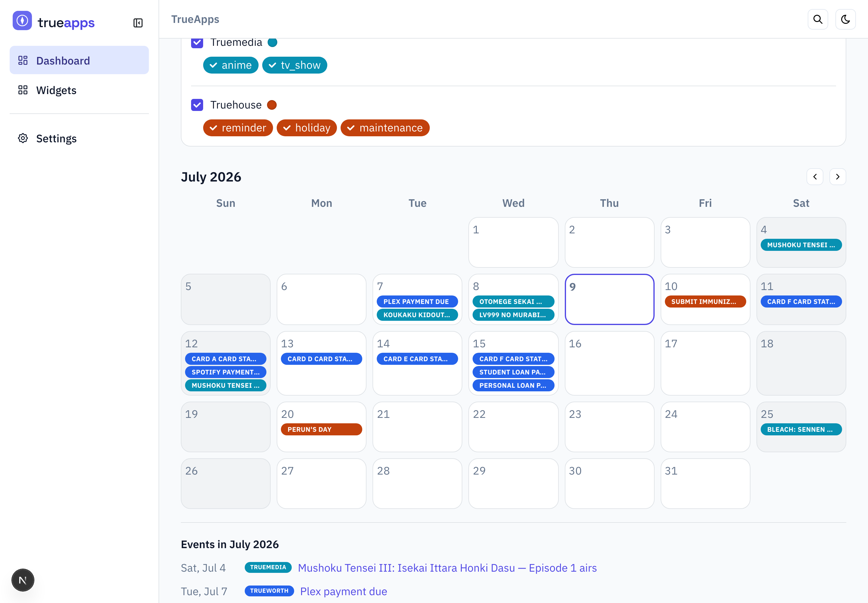Viewport: 868px width, 603px height.
Task: Open Mushoku Tensei event on July 12
Action: pyautogui.click(x=225, y=385)
